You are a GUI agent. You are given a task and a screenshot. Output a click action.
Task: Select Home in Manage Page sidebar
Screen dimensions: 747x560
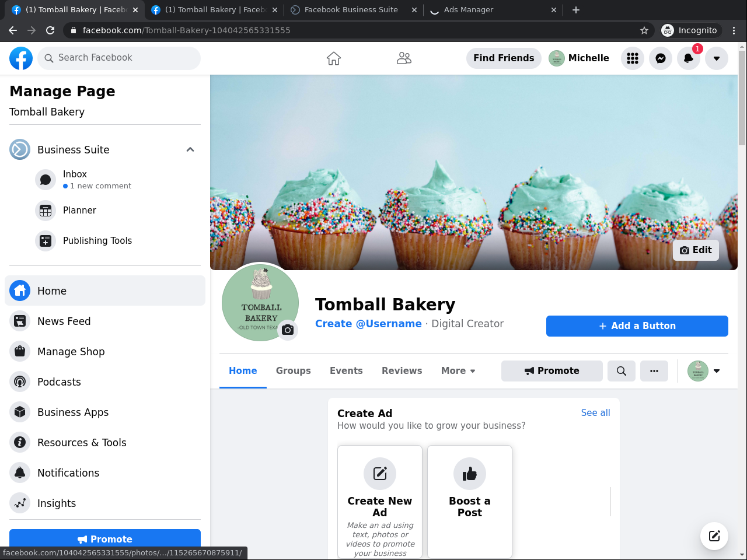pyautogui.click(x=105, y=290)
